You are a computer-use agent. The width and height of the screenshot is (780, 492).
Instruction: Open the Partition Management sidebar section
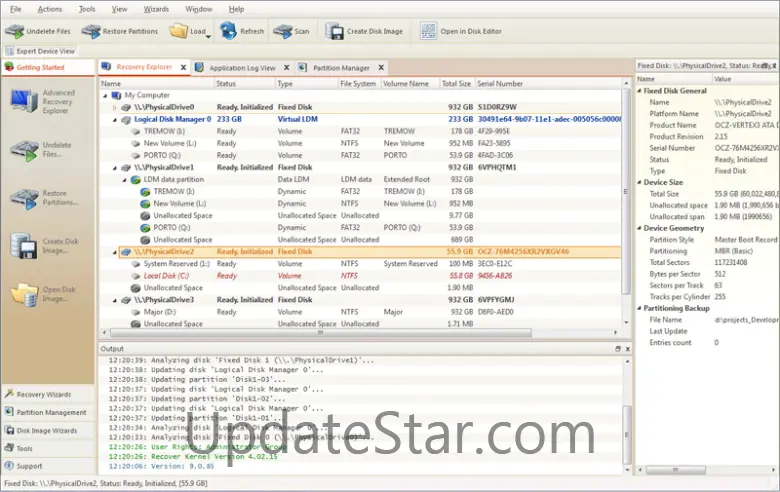coord(48,412)
